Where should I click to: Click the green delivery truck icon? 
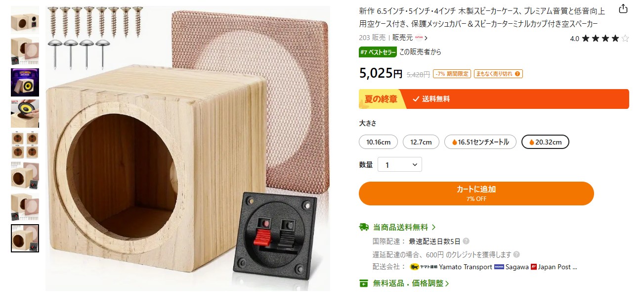click(364, 227)
